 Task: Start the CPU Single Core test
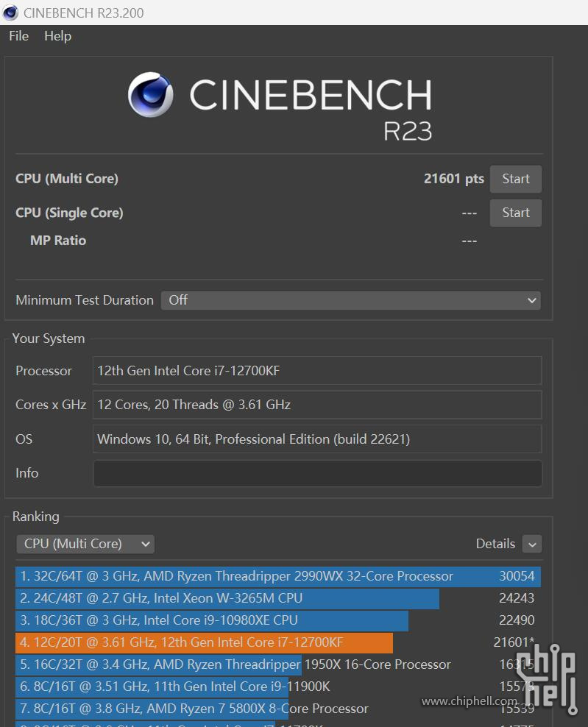pyautogui.click(x=515, y=213)
